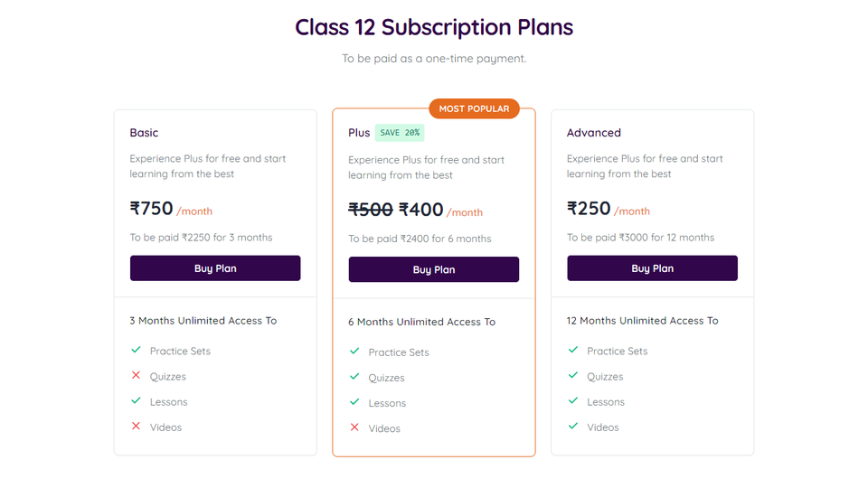This screenshot has width=868, height=488.
Task: Select the Advanced plan title
Action: coord(593,133)
